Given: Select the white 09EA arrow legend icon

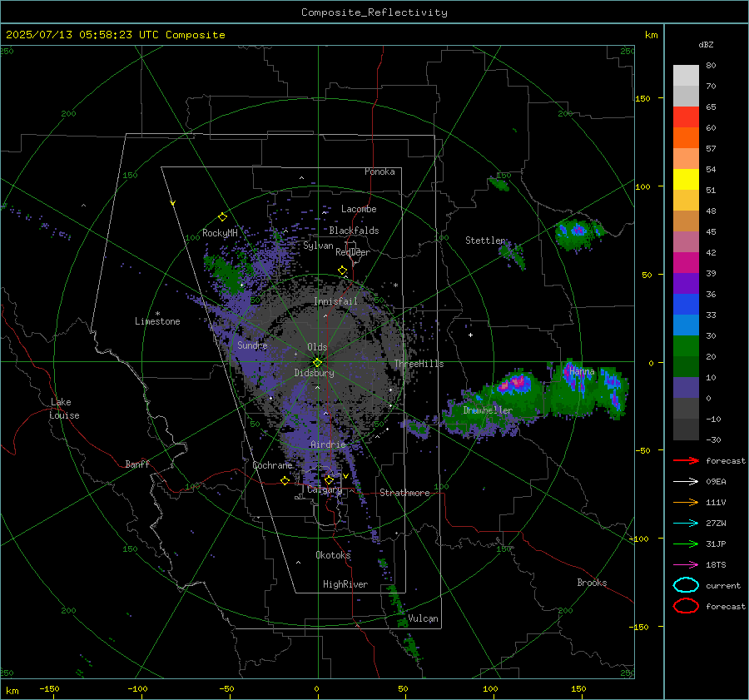Looking at the screenshot, I should 686,481.
